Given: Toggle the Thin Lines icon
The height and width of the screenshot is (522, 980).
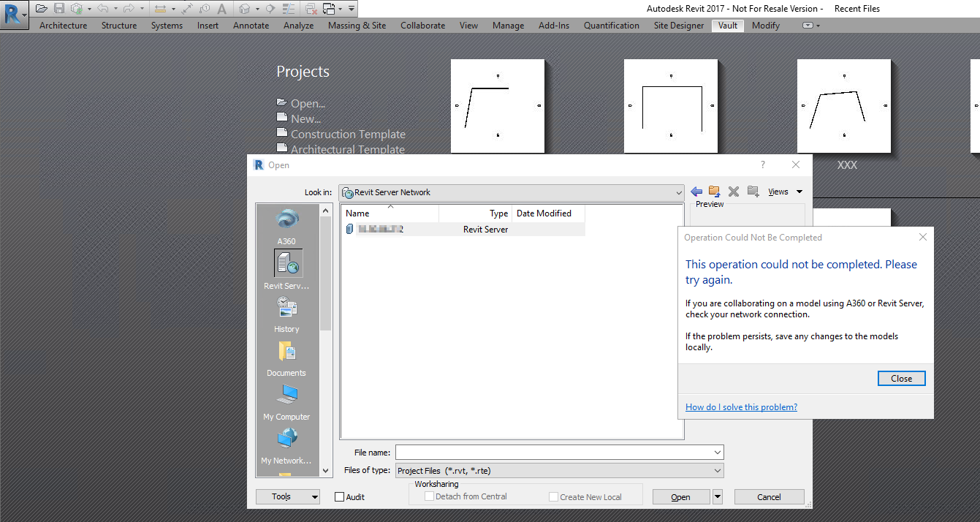Looking at the screenshot, I should (x=289, y=9).
